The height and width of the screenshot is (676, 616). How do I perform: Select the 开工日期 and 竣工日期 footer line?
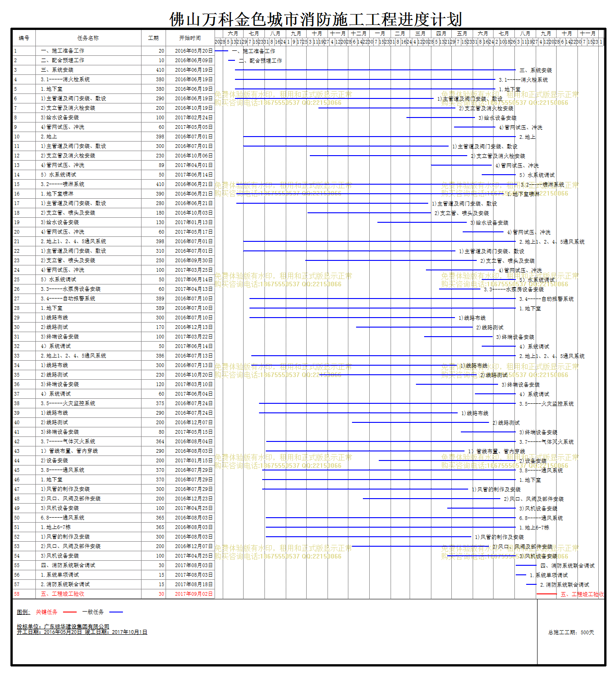pos(82,632)
